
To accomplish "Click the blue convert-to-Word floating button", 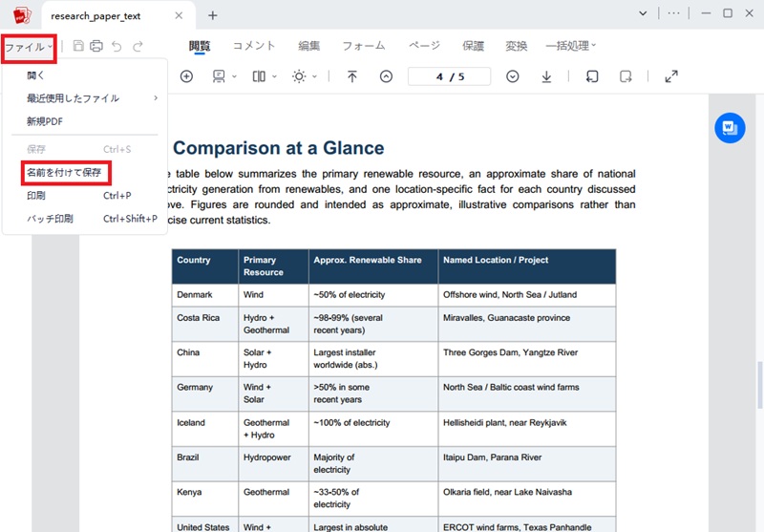I will (x=730, y=128).
